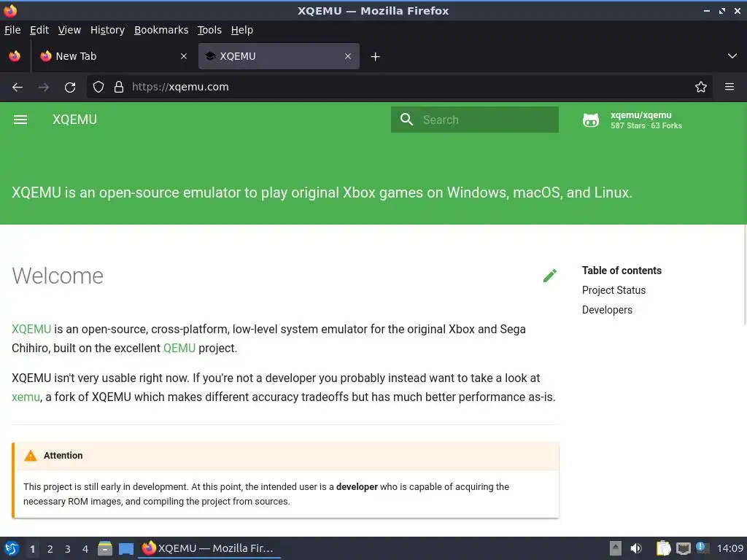
Task: Click the show desktop taskbar icon
Action: click(x=125, y=548)
